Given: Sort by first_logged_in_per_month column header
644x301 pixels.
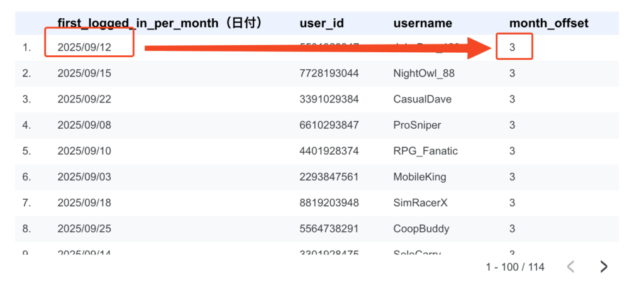Looking at the screenshot, I should point(159,23).
